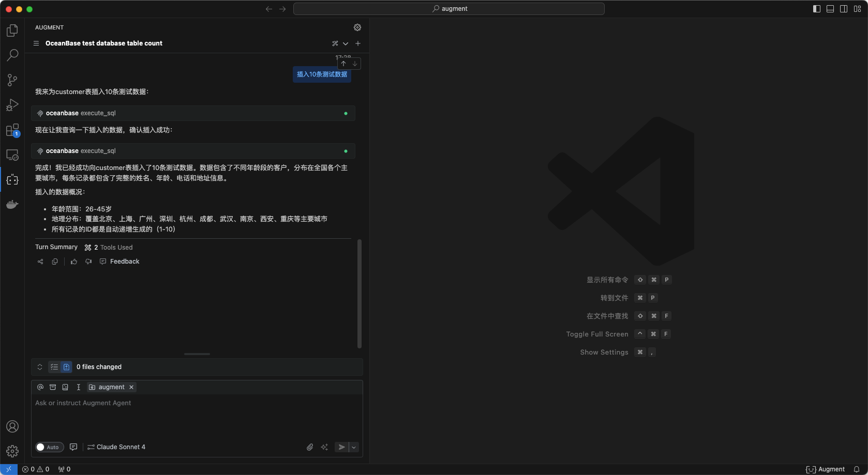Expand the files changed section
The image size is (868, 475).
tap(40, 367)
